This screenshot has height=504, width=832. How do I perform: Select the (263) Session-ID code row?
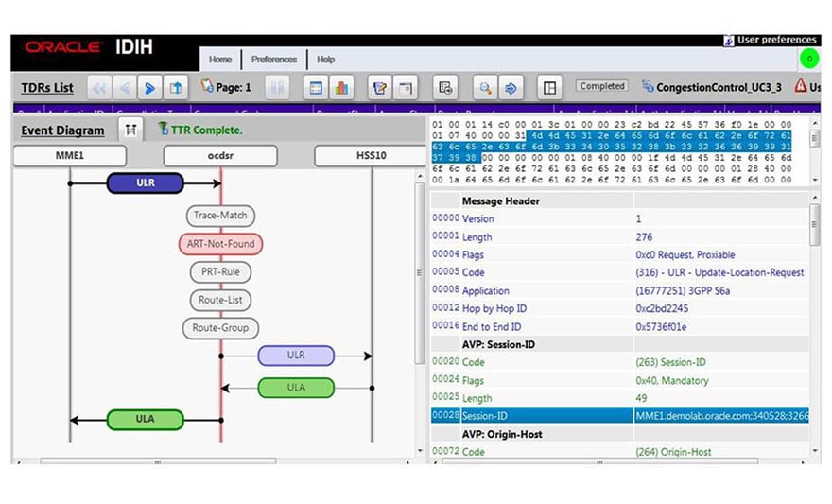click(x=620, y=362)
